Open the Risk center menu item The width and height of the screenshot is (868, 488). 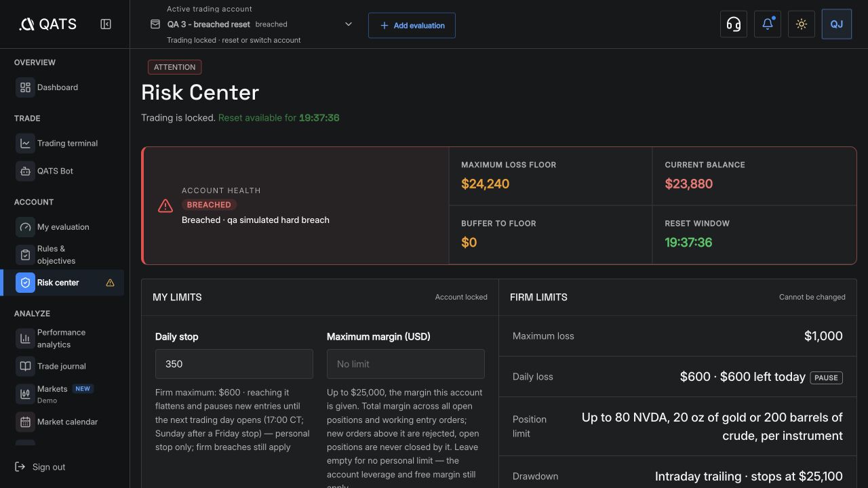(x=64, y=283)
